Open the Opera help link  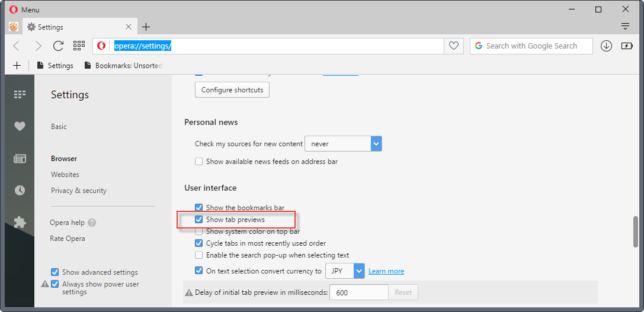(67, 223)
